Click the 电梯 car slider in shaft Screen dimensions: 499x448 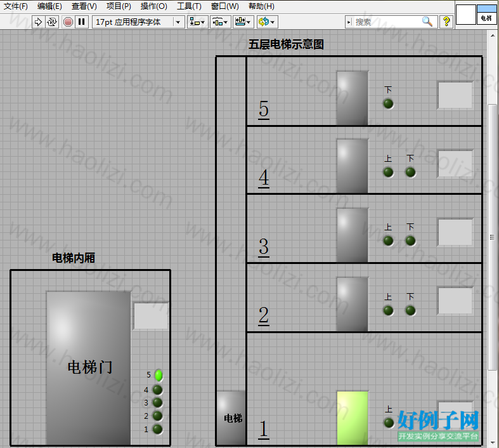click(231, 418)
